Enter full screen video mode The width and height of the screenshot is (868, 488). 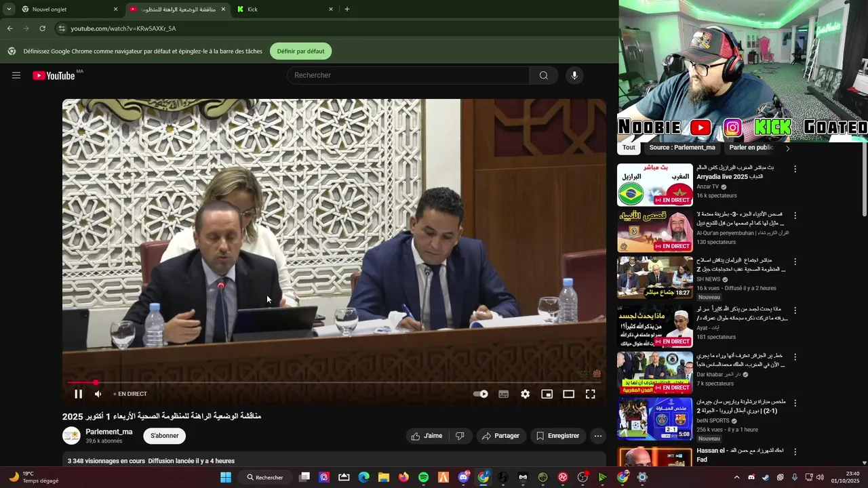[590, 394]
